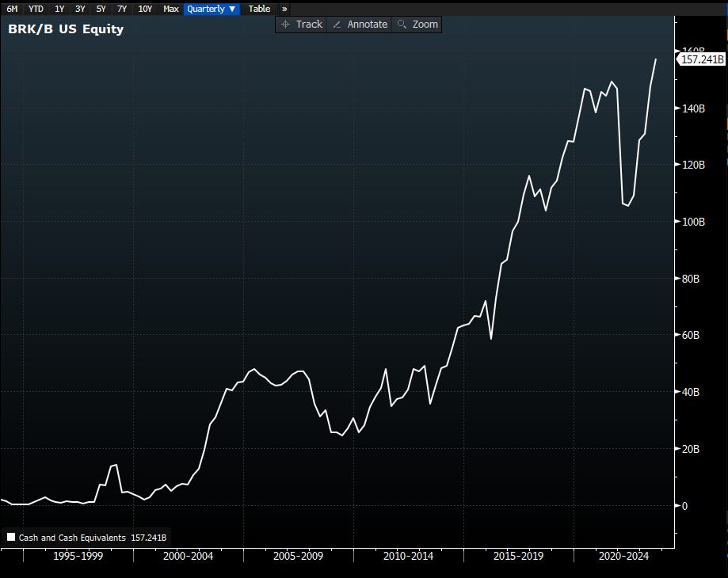Activate the Zoom tool

[x=417, y=24]
